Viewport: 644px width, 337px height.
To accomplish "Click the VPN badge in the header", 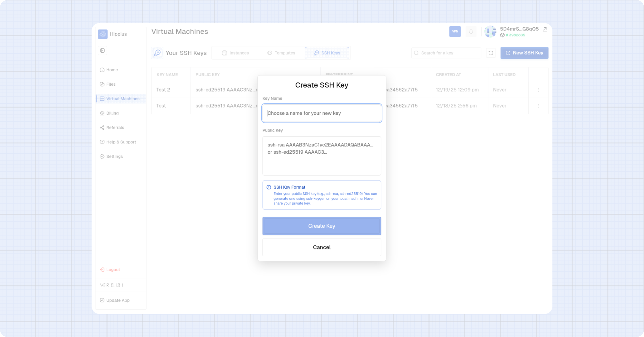I will [x=455, y=31].
